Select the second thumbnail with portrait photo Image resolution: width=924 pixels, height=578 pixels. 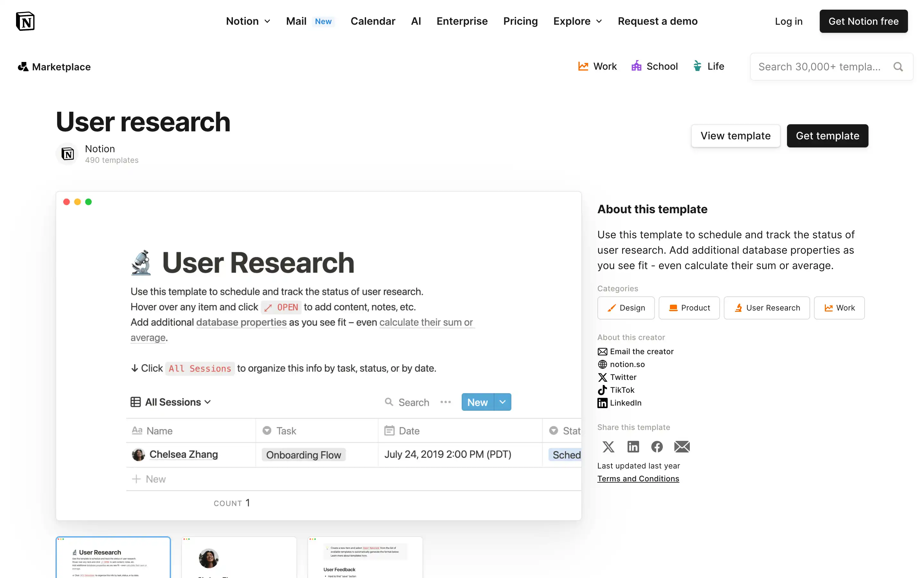click(x=239, y=557)
